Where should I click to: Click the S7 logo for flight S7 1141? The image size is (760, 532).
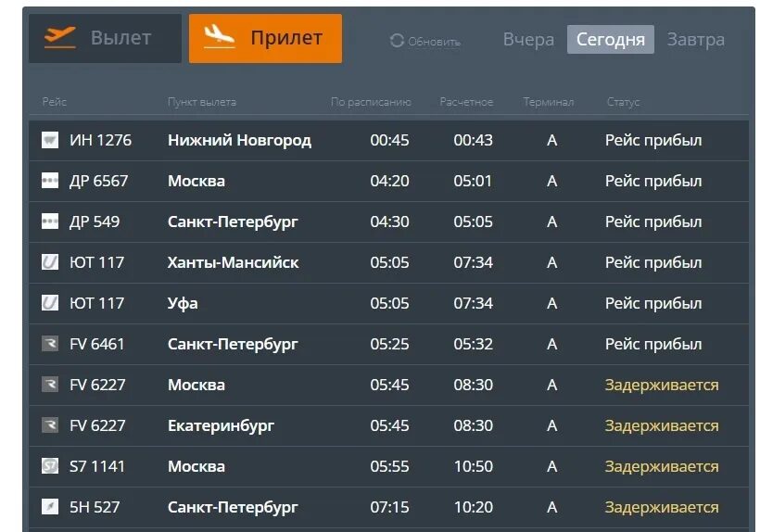[x=50, y=466]
